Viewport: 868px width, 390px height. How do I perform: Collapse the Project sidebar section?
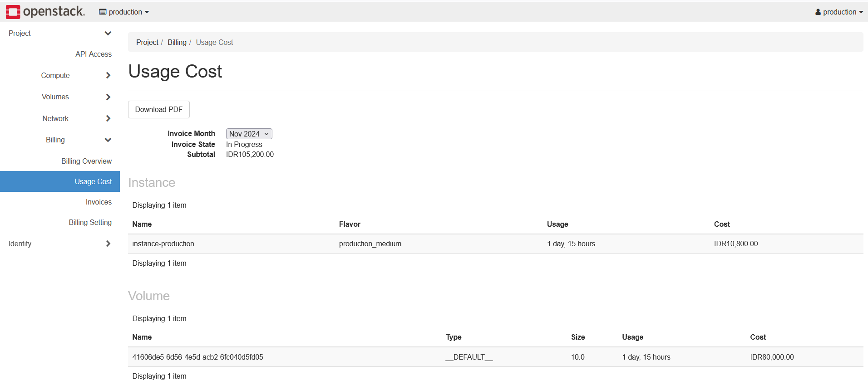(108, 34)
